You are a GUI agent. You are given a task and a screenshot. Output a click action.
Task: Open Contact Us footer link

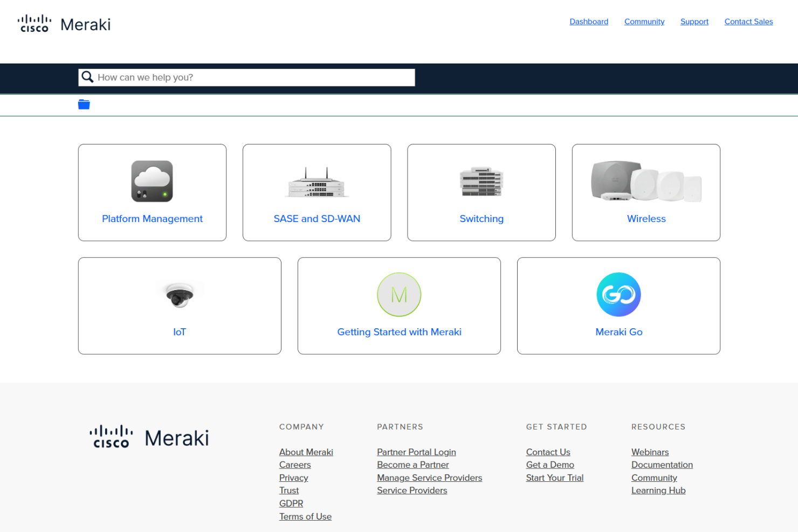tap(548, 452)
